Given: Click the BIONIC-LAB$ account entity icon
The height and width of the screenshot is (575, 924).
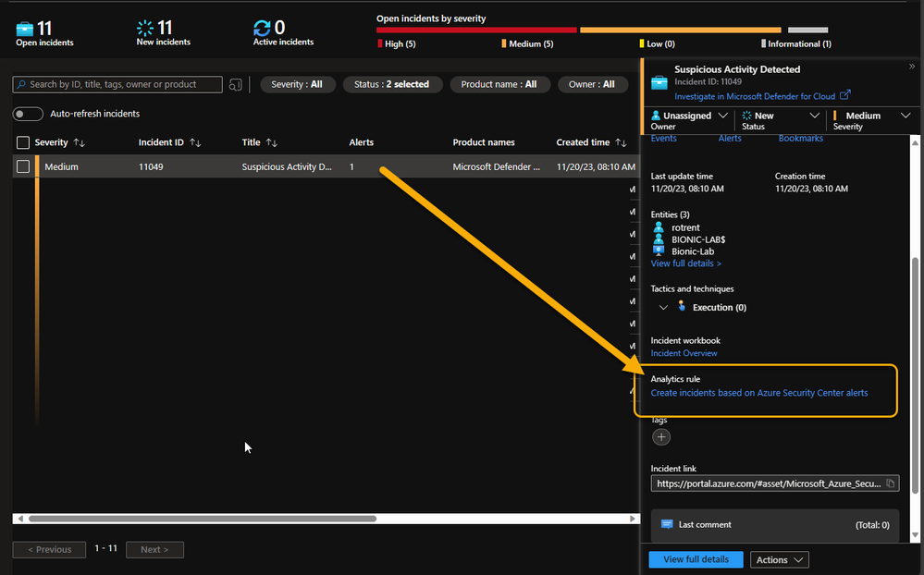Looking at the screenshot, I should 659,239.
